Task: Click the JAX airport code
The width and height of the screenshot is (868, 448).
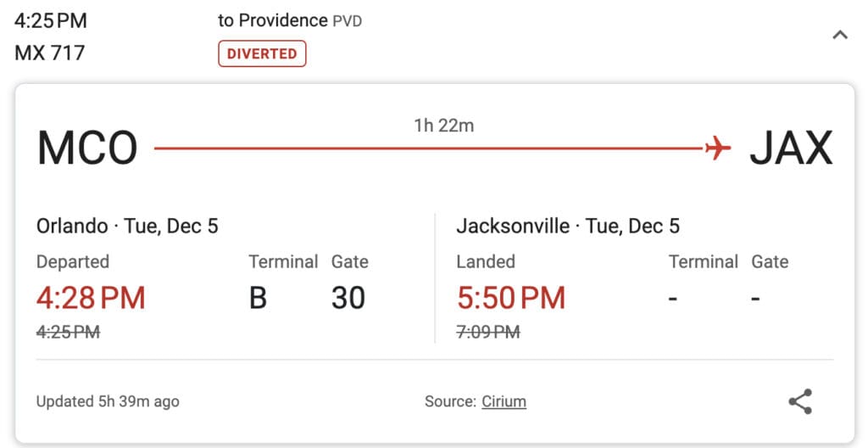Action: [791, 148]
